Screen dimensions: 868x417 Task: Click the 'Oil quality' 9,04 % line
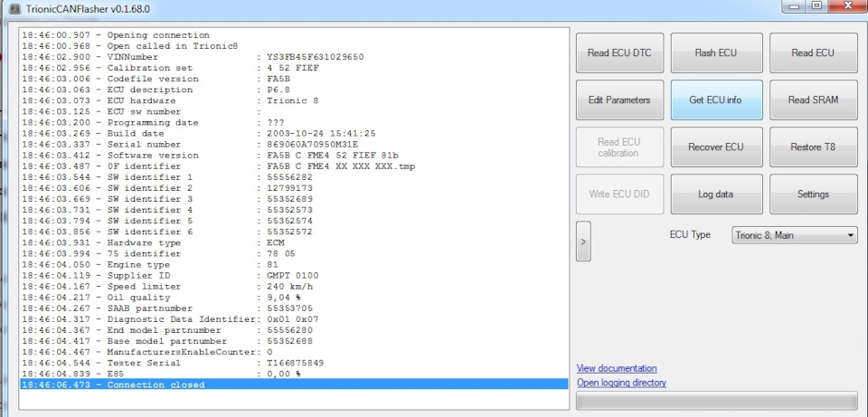coord(294,298)
